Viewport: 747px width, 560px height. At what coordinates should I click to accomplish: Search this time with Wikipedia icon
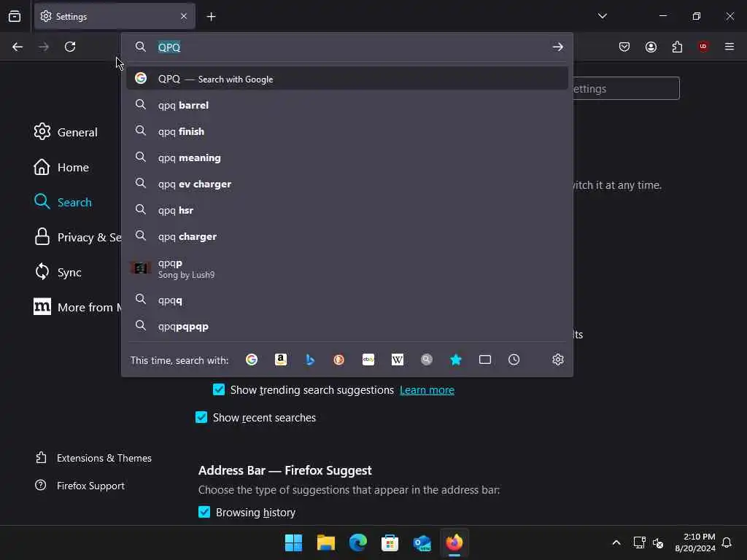[x=398, y=359]
